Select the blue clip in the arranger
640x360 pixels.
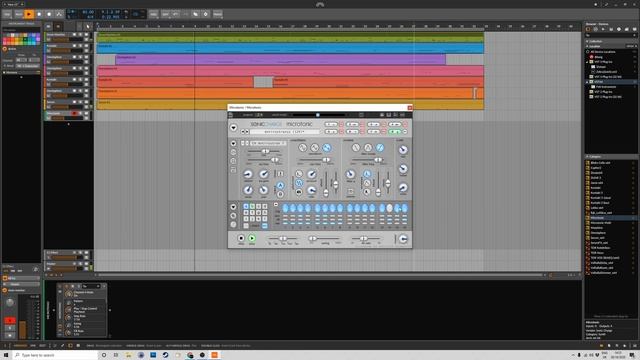click(290, 49)
